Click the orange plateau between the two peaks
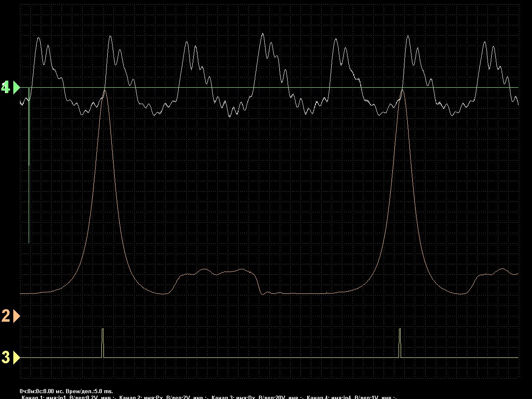Screen dimensions: 532x399 click(216, 273)
